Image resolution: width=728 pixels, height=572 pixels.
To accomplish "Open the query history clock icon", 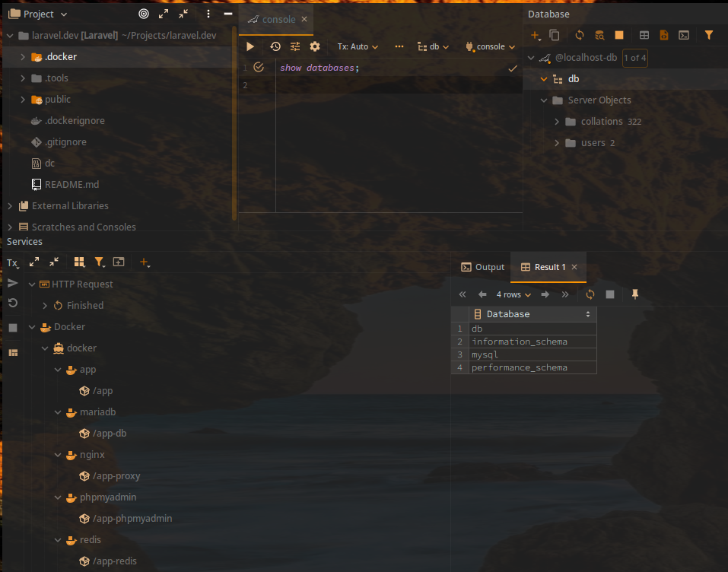I will tap(275, 46).
